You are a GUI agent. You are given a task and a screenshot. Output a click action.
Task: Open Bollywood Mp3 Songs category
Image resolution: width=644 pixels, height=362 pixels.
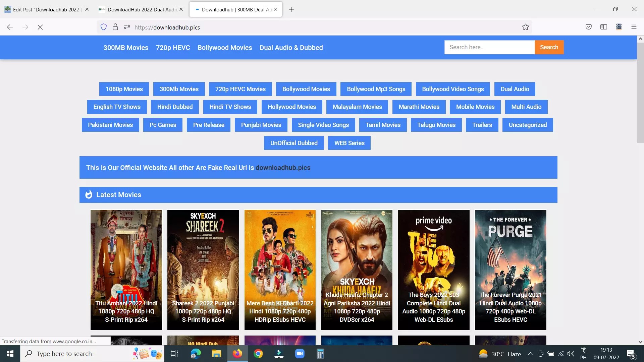coord(376,89)
